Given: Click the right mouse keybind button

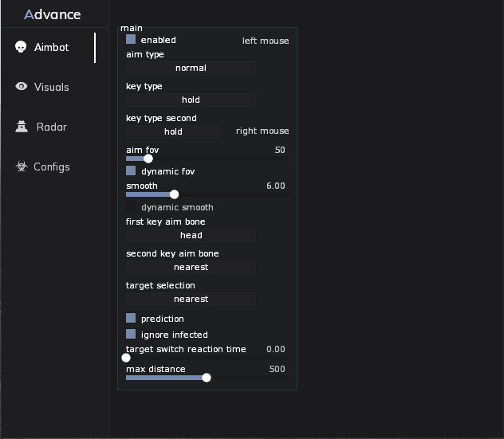Looking at the screenshot, I should 262,131.
